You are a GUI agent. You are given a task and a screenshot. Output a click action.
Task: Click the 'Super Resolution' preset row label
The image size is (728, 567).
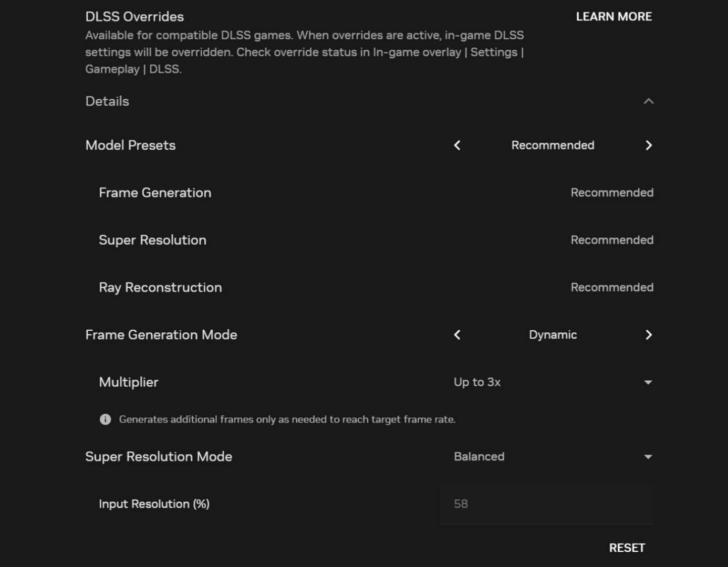pos(152,240)
